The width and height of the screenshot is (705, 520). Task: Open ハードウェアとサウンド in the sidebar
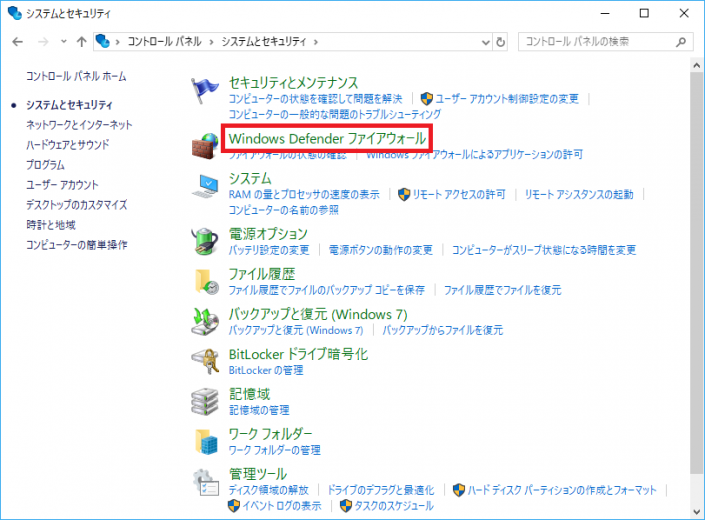click(x=67, y=145)
